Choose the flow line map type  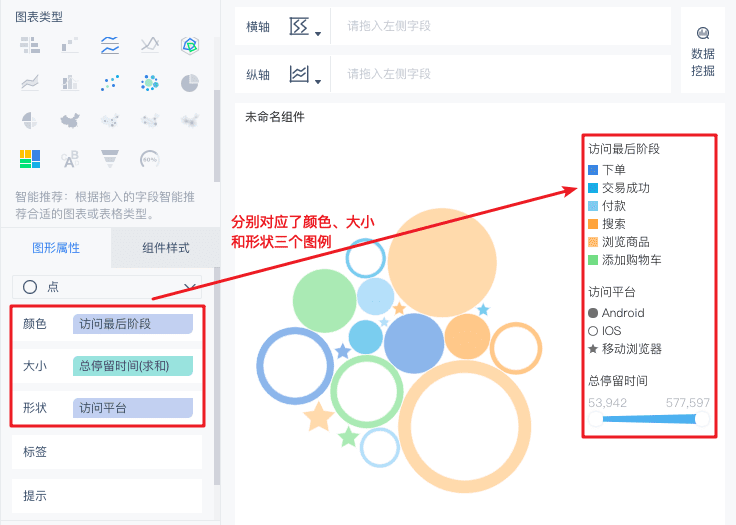(150, 120)
